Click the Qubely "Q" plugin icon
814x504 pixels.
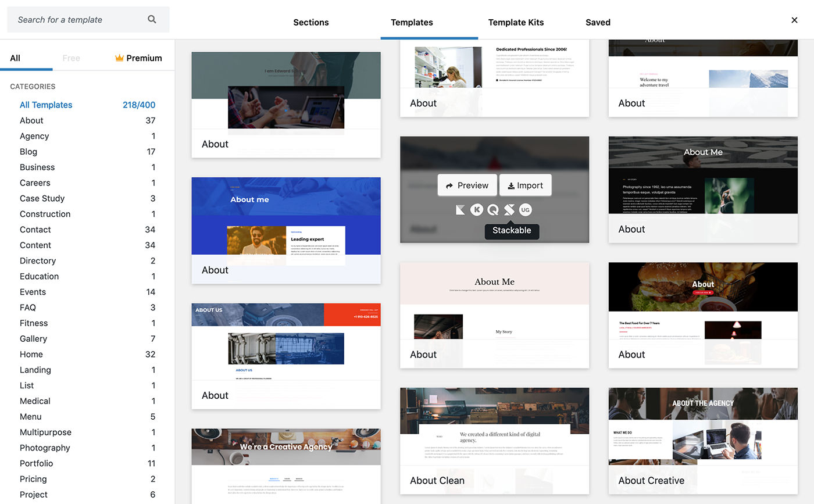pyautogui.click(x=493, y=209)
